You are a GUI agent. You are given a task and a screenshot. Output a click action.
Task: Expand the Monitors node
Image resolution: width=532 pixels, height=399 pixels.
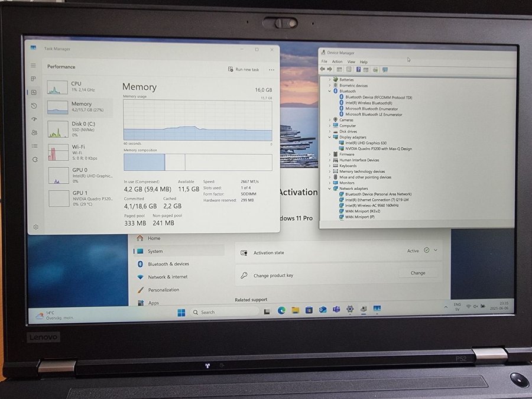[329, 183]
